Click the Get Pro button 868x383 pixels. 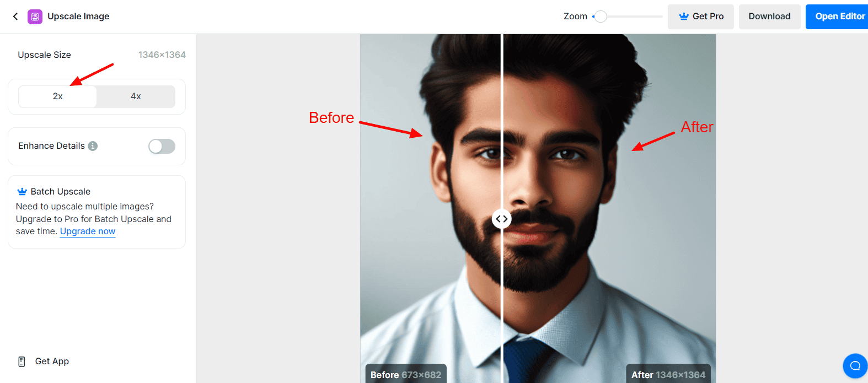[700, 17]
